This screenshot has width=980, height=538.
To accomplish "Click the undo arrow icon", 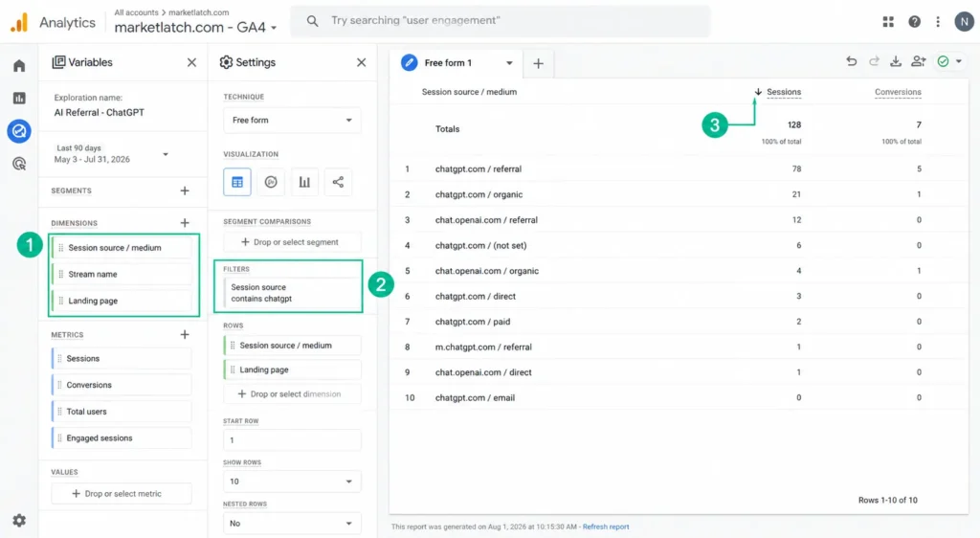I will click(x=851, y=61).
